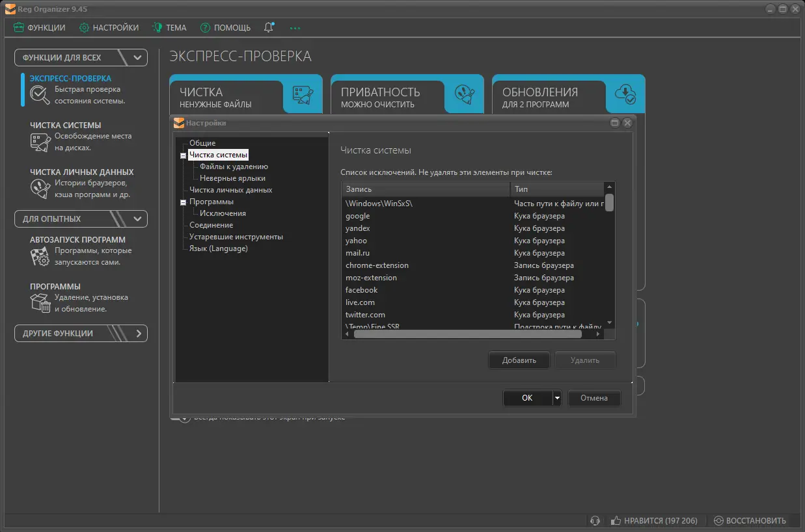This screenshot has width=805, height=532.
Task: Click the Обновления download icon
Action: [625, 95]
